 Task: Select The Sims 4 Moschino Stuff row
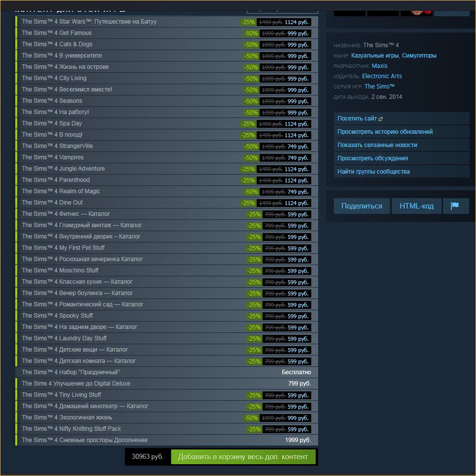click(x=167, y=270)
